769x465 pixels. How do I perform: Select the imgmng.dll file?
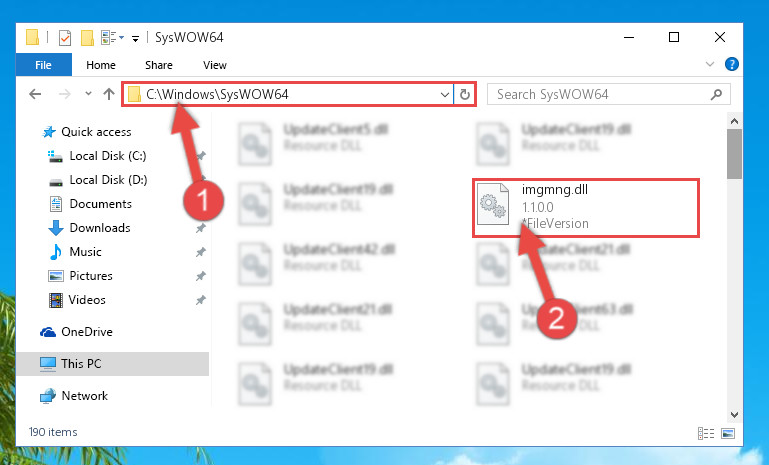click(x=586, y=208)
